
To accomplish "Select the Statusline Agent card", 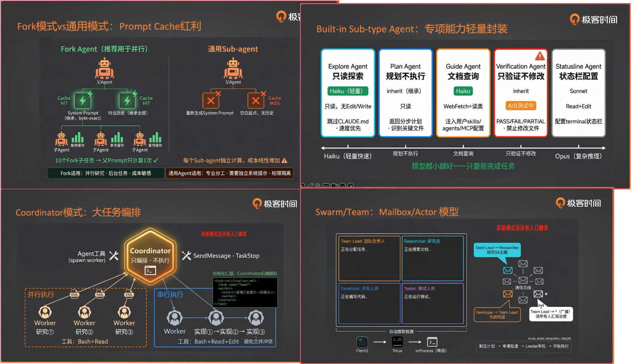I will [578, 93].
